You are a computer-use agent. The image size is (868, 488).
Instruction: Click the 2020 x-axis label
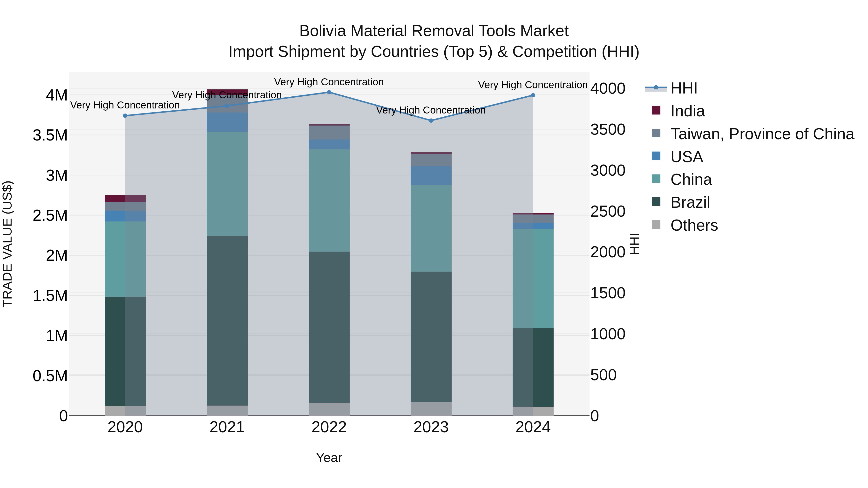tap(125, 427)
